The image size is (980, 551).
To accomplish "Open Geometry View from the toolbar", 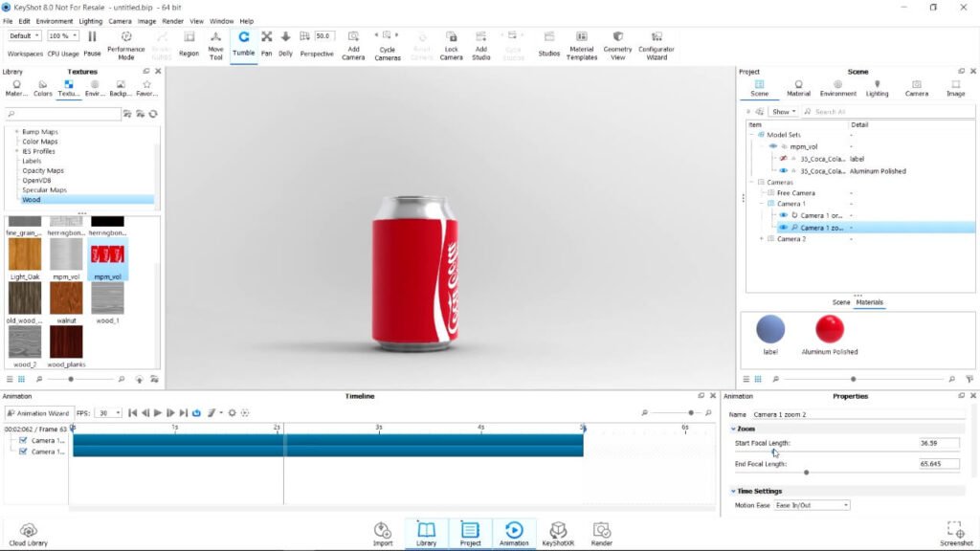I will click(617, 46).
